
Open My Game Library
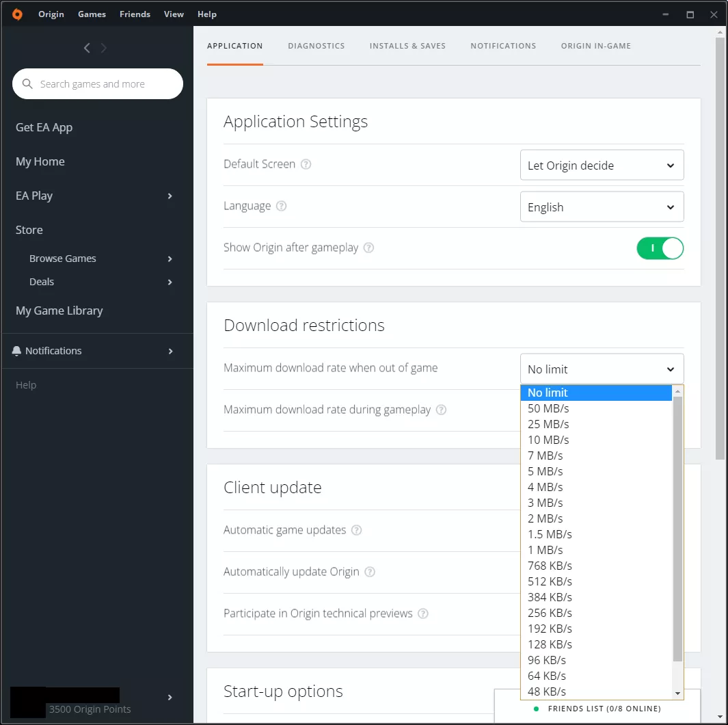point(59,310)
